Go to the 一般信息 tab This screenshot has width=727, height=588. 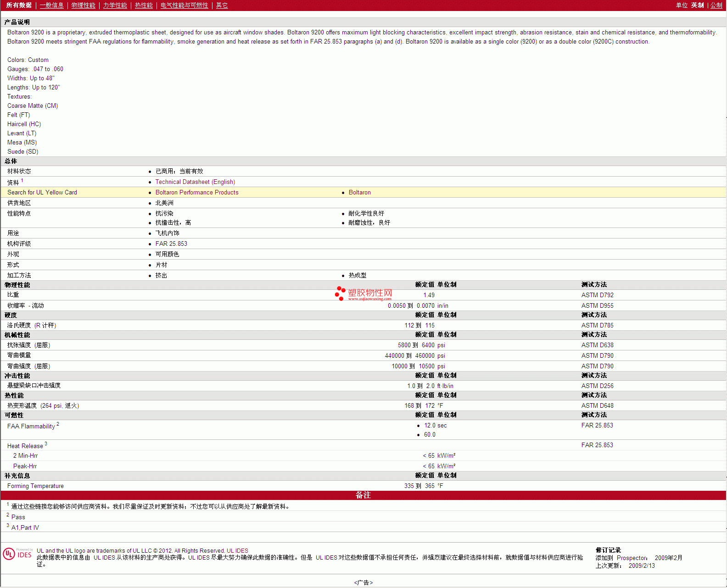pyautogui.click(x=51, y=6)
